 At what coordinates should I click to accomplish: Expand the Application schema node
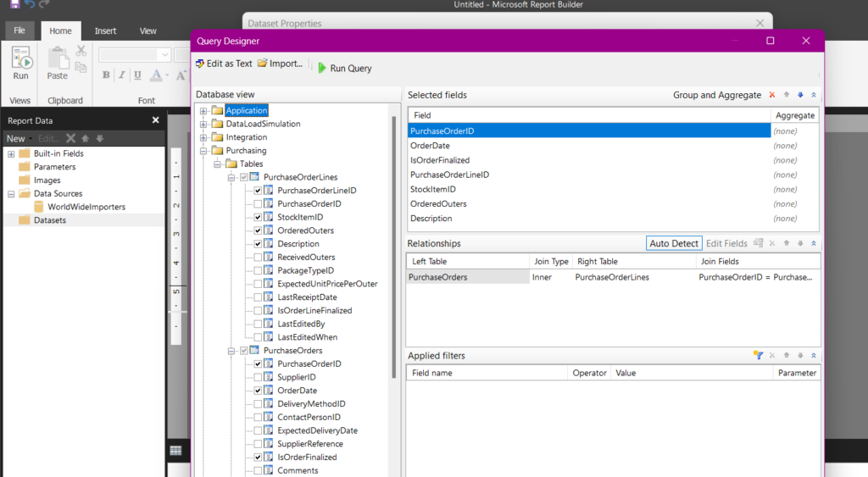click(x=203, y=111)
